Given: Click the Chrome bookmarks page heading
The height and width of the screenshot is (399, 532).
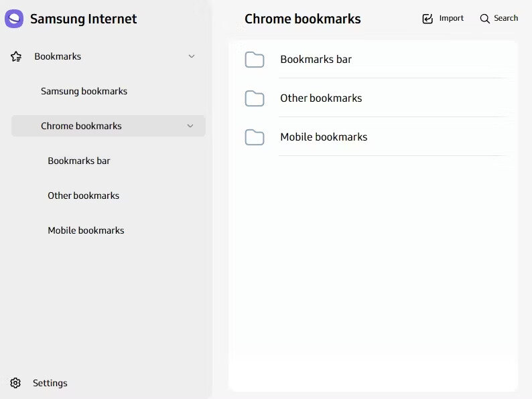Looking at the screenshot, I should [x=303, y=19].
